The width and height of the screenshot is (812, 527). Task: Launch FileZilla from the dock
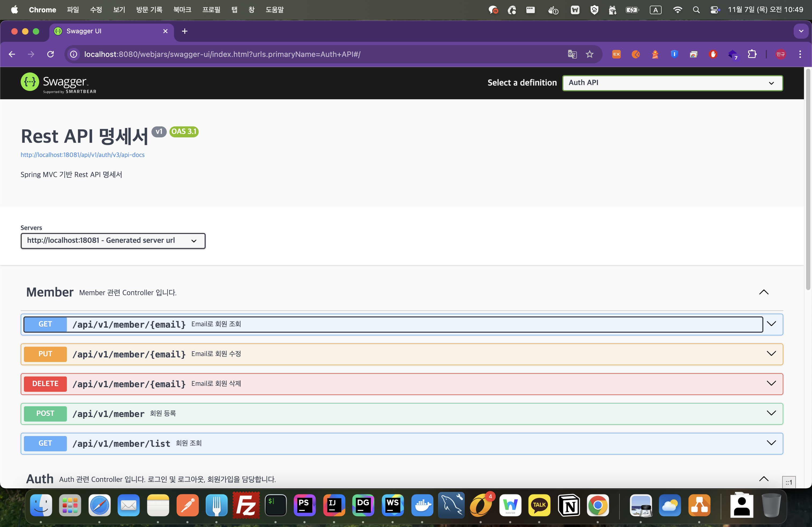[x=246, y=505]
